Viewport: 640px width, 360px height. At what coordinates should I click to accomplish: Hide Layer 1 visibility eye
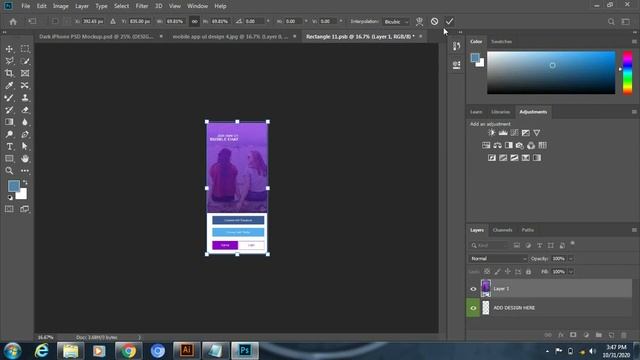pos(473,289)
